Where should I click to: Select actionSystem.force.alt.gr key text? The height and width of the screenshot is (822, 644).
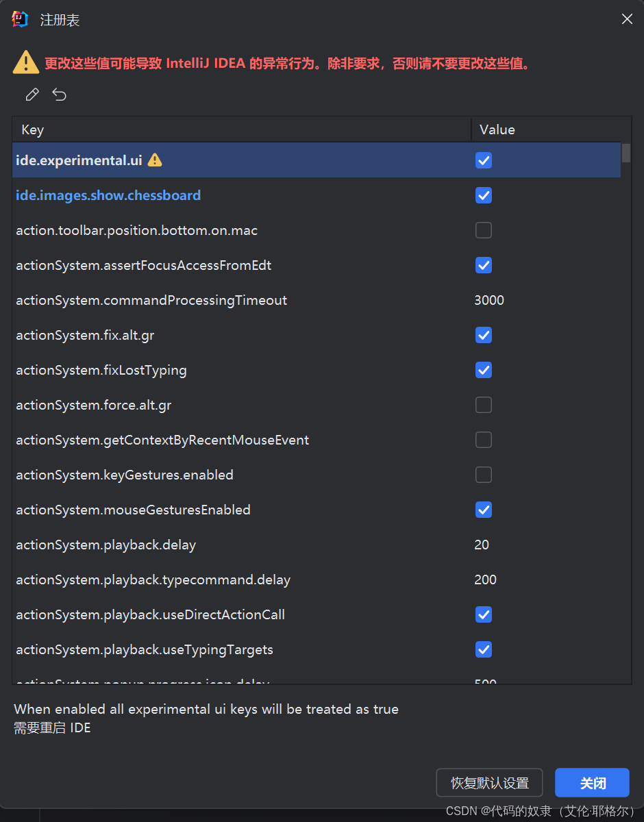pyautogui.click(x=94, y=405)
